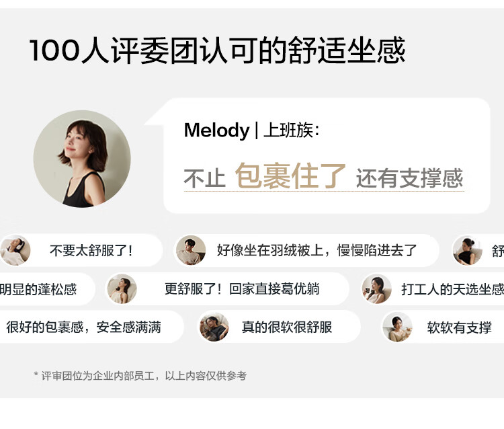Click the 软软有支撑 review text
Viewport: 504px width, 429px height.
pos(460,327)
